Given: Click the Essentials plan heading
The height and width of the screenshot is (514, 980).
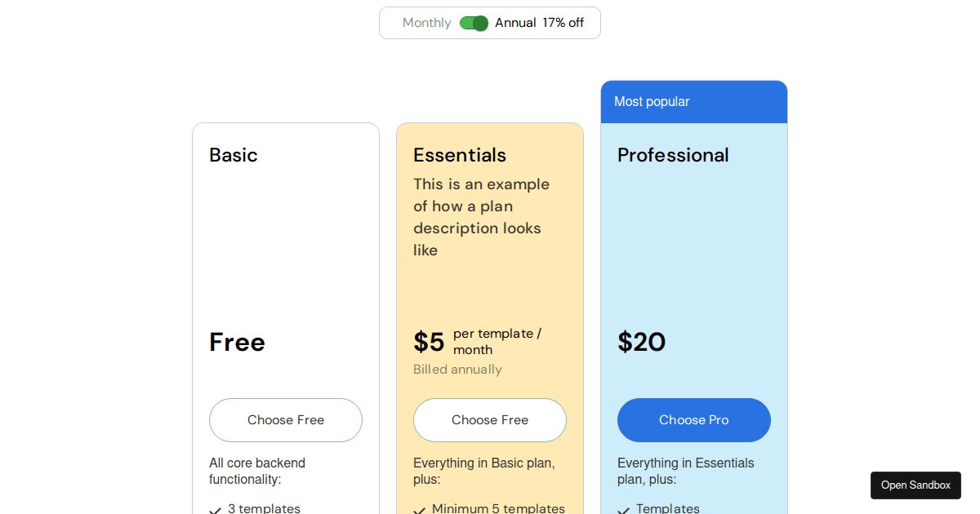Looking at the screenshot, I should [460, 155].
